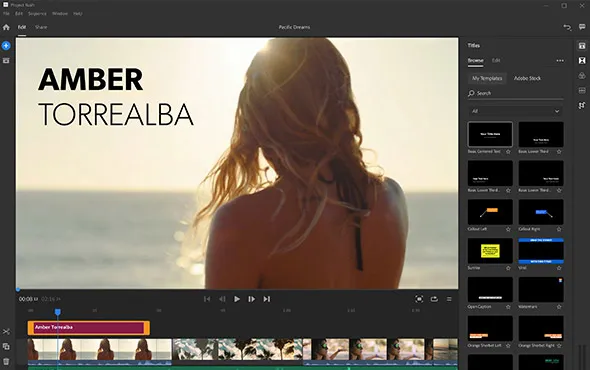The image size is (590, 370).
Task: Step forward one frame
Action: coord(251,299)
